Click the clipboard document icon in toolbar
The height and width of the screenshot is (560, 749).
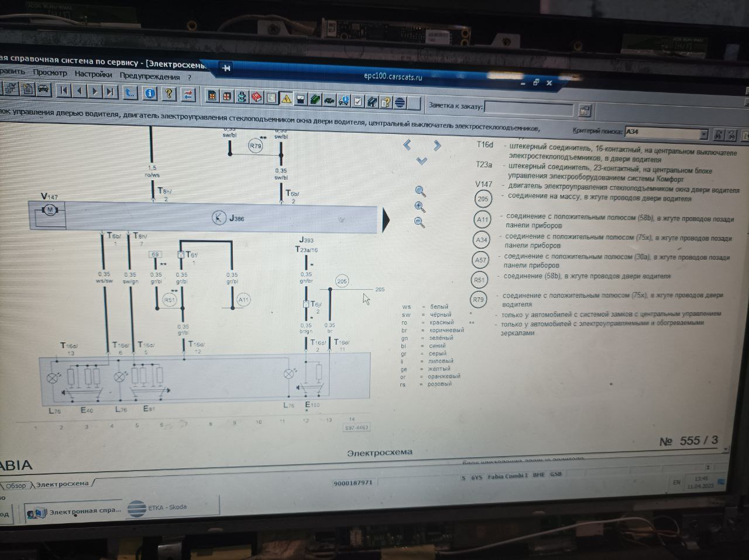(28, 89)
